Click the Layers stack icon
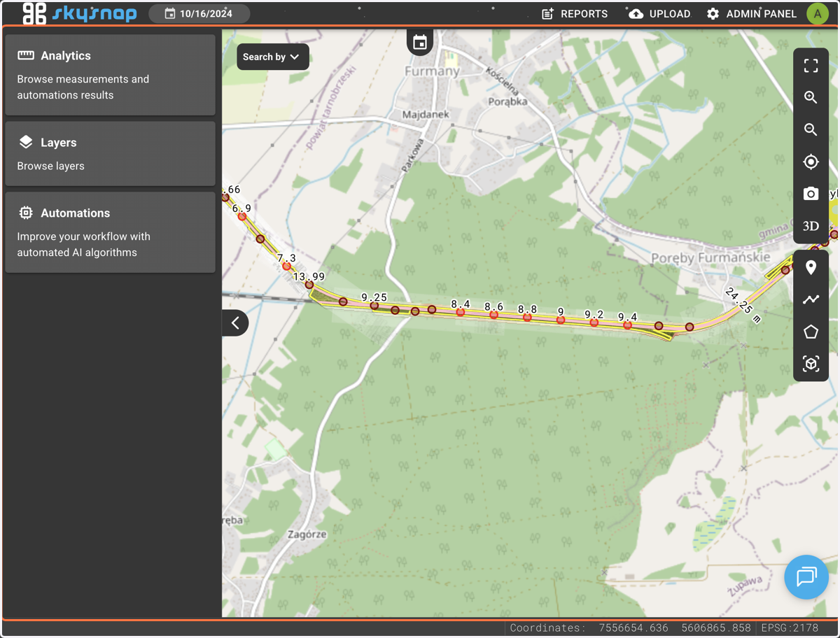The image size is (840, 638). coord(26,142)
